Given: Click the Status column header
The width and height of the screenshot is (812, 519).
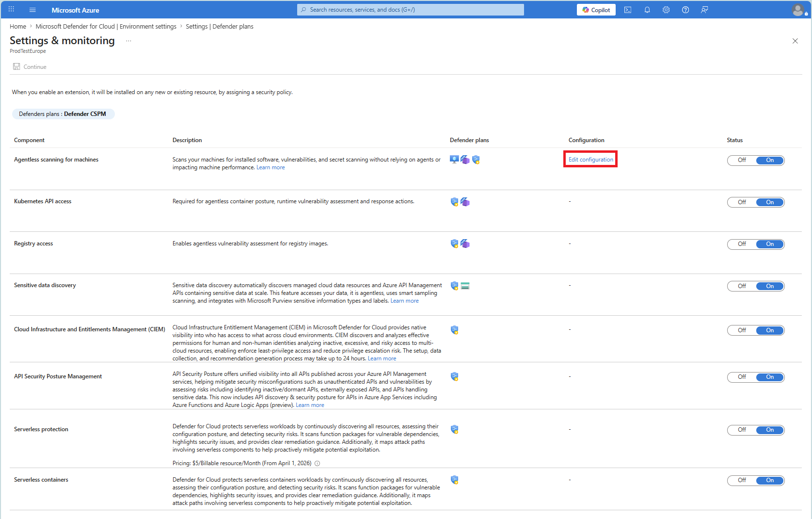Looking at the screenshot, I should click(x=735, y=140).
